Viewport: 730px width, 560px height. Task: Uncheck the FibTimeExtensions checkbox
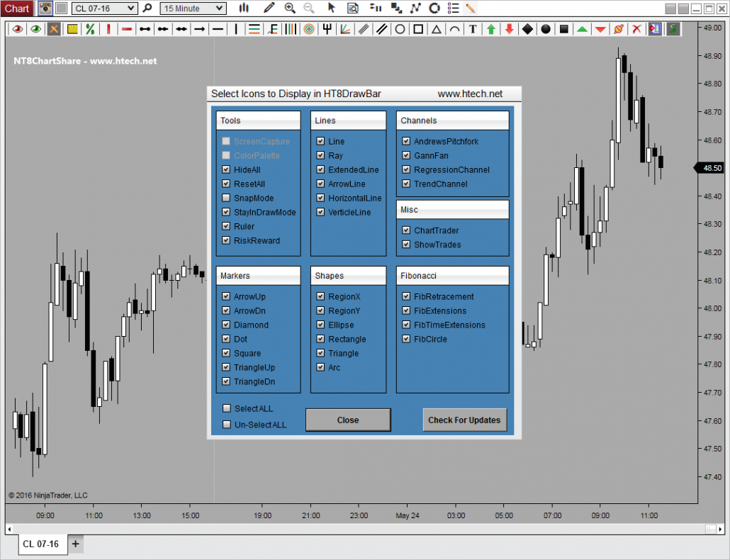coord(406,325)
